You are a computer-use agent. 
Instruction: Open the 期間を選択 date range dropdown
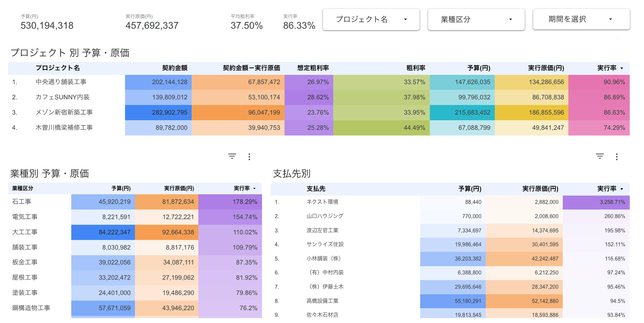(581, 19)
